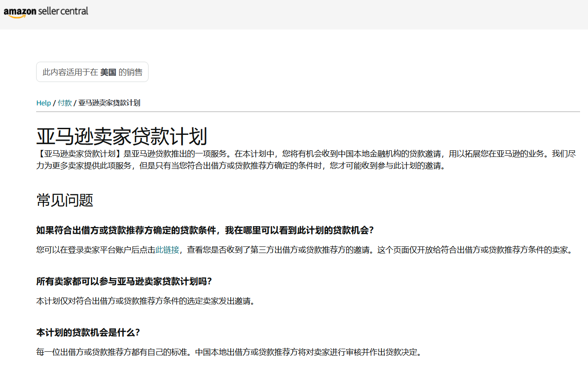Click the intro paragraph starting 【亚马逊卖家贷款计划】
This screenshot has width=588, height=365.
coord(306,160)
